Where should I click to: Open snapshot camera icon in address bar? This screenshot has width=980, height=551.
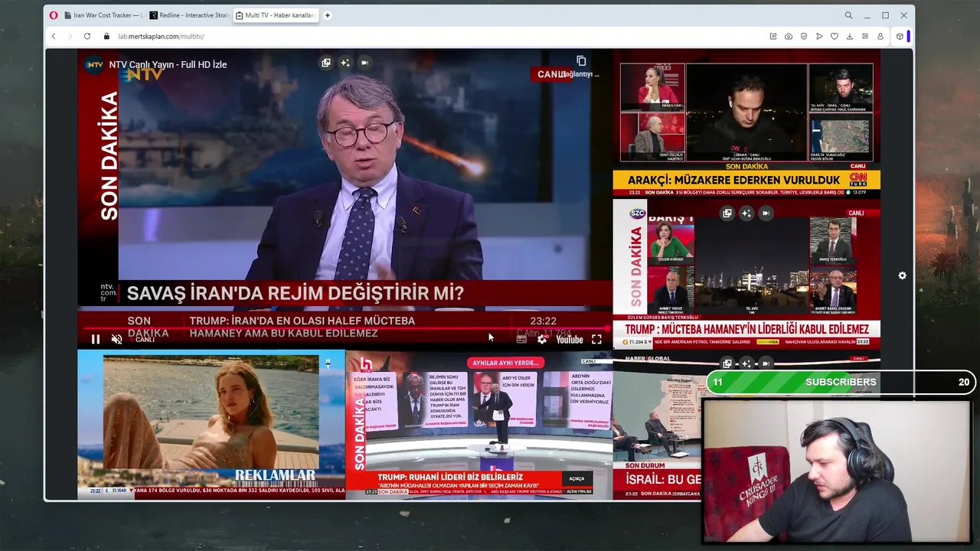click(789, 36)
